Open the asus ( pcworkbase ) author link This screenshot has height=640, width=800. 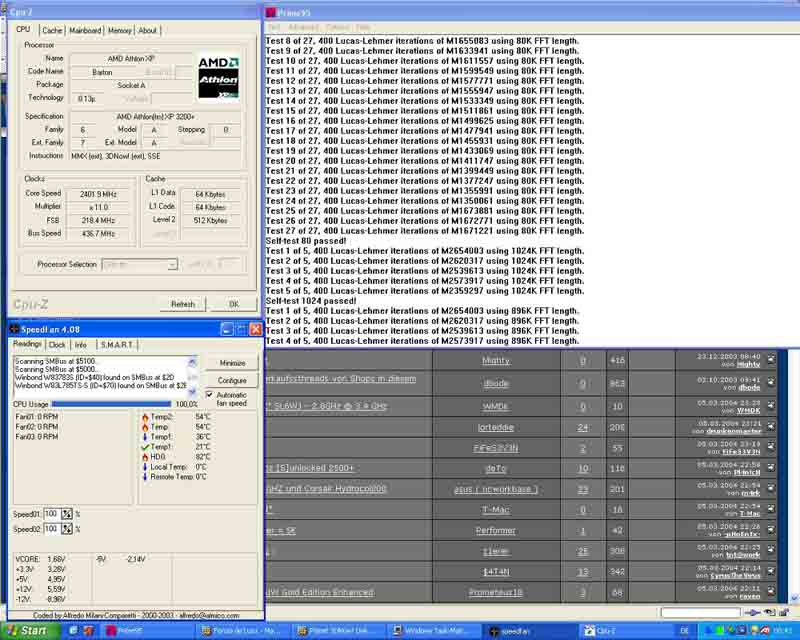click(x=496, y=489)
